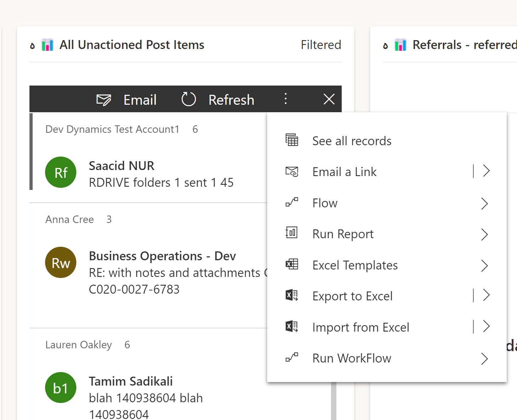Click the Run WorkFlow connector icon

click(x=292, y=358)
